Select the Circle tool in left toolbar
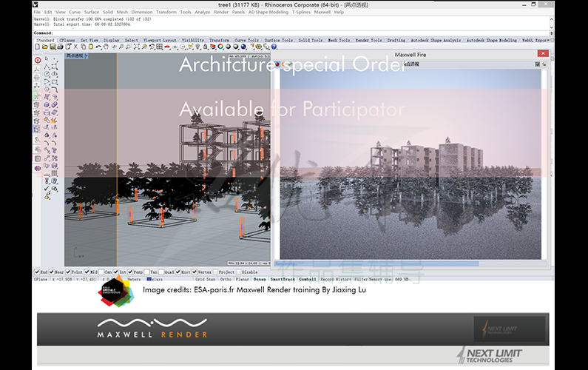Screen dimensions: 588x370 pos(47,74)
